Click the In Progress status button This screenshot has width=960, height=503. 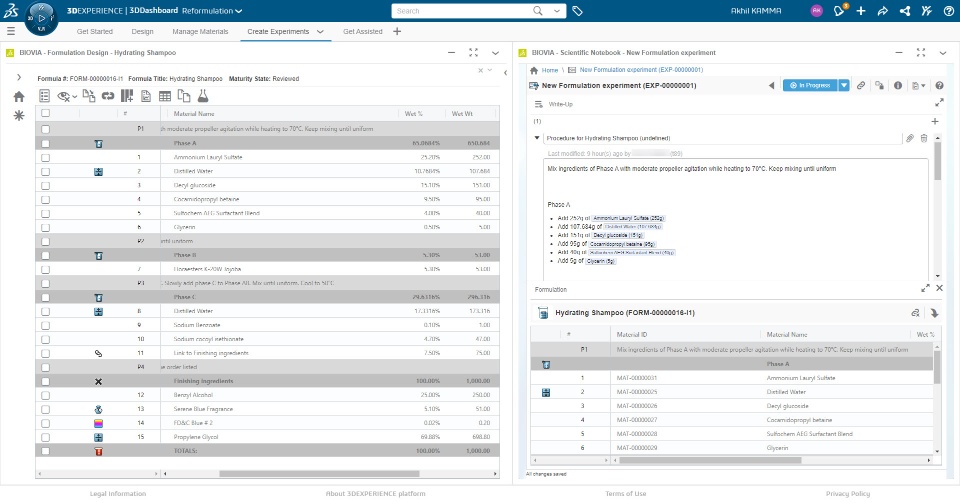[810, 86]
